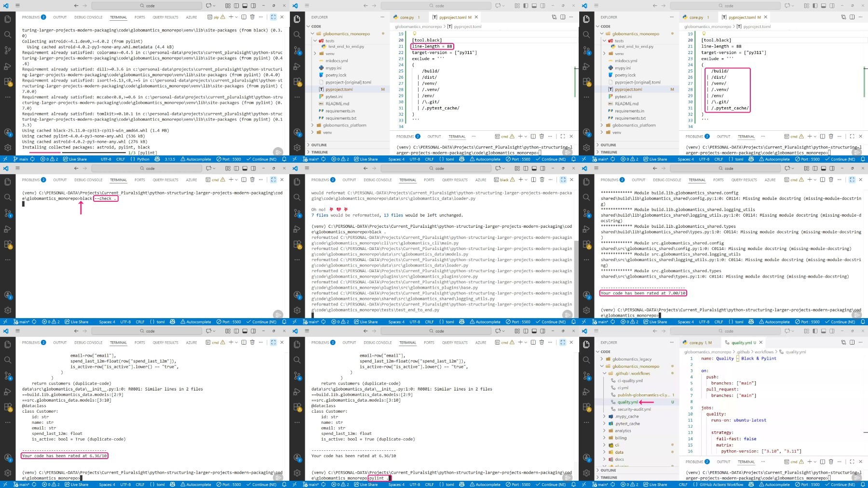Split the pip terminal with the split icon

click(x=244, y=17)
